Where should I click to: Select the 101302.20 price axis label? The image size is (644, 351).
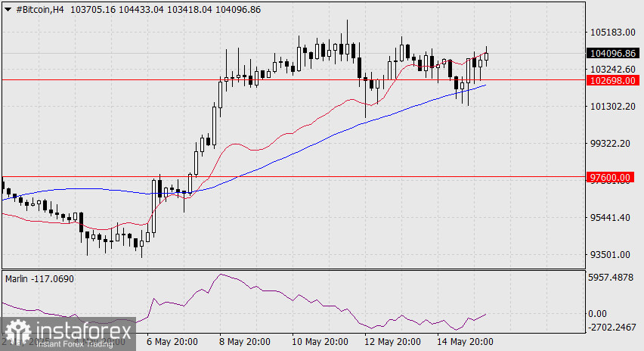[x=612, y=107]
